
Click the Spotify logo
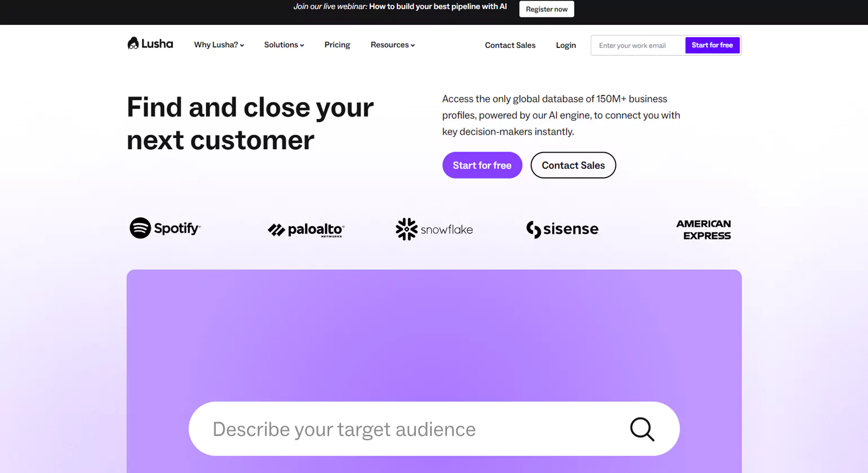click(x=165, y=228)
